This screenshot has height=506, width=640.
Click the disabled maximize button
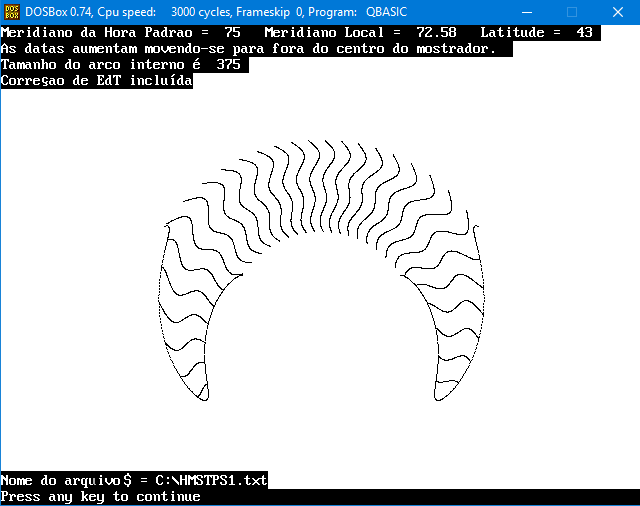click(572, 12)
